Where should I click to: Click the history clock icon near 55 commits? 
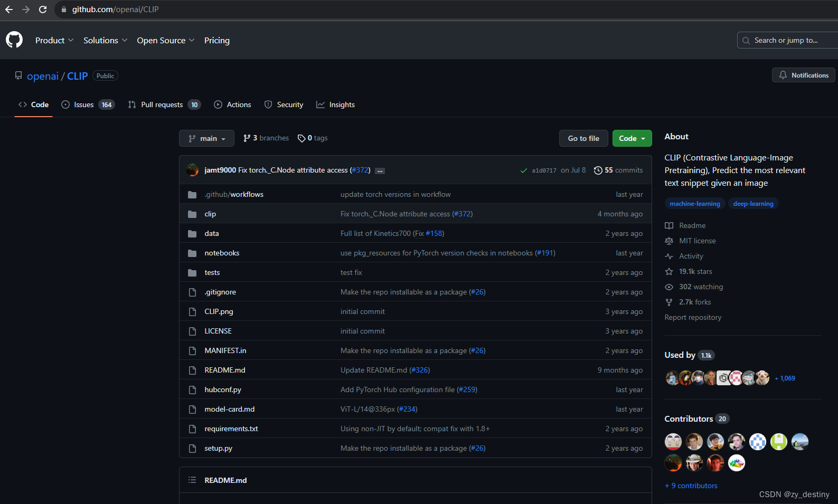click(598, 170)
